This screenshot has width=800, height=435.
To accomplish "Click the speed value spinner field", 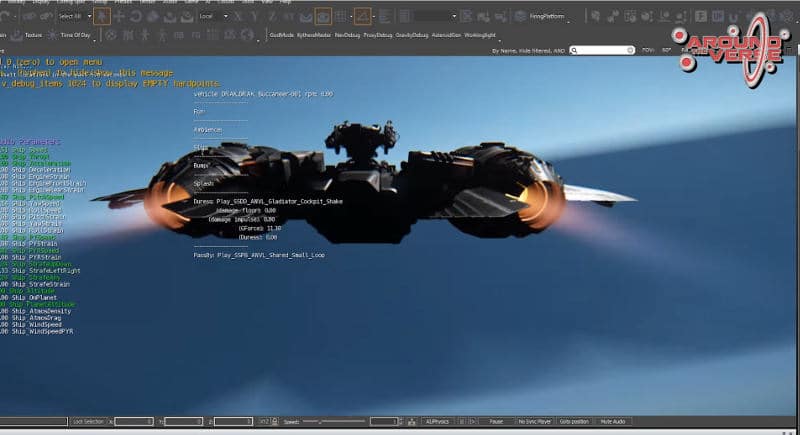I will point(384,422).
